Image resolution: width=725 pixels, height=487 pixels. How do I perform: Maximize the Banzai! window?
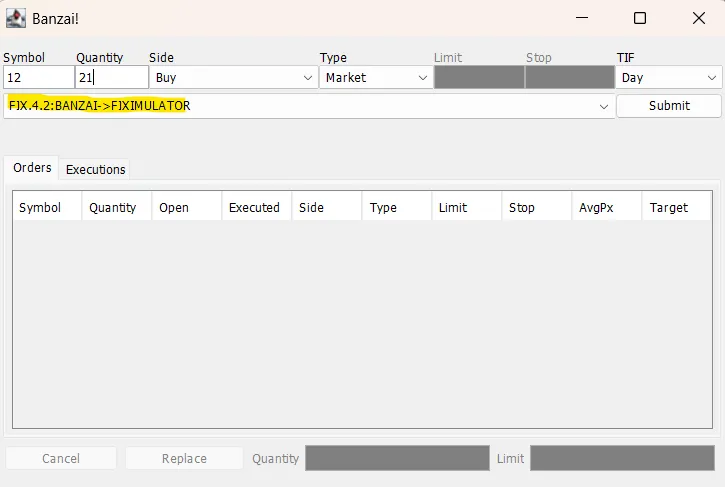[x=640, y=18]
